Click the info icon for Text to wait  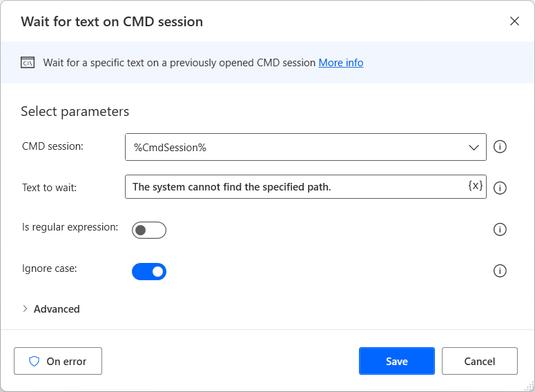(x=500, y=188)
